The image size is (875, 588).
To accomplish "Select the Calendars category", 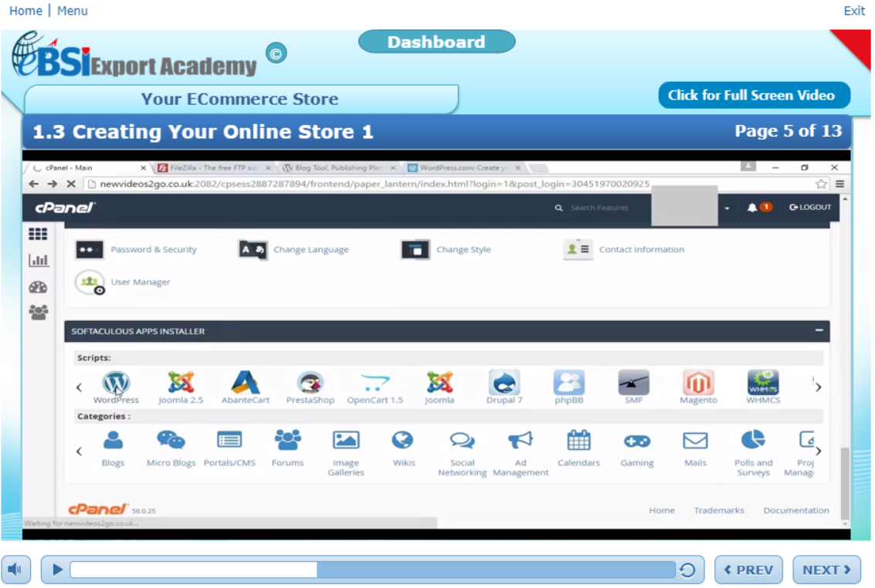I will [x=578, y=448].
